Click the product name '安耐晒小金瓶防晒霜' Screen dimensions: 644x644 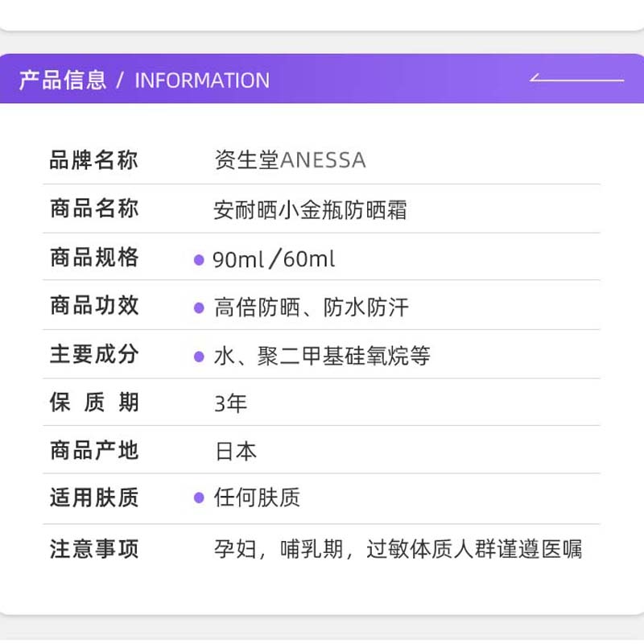[310, 209]
